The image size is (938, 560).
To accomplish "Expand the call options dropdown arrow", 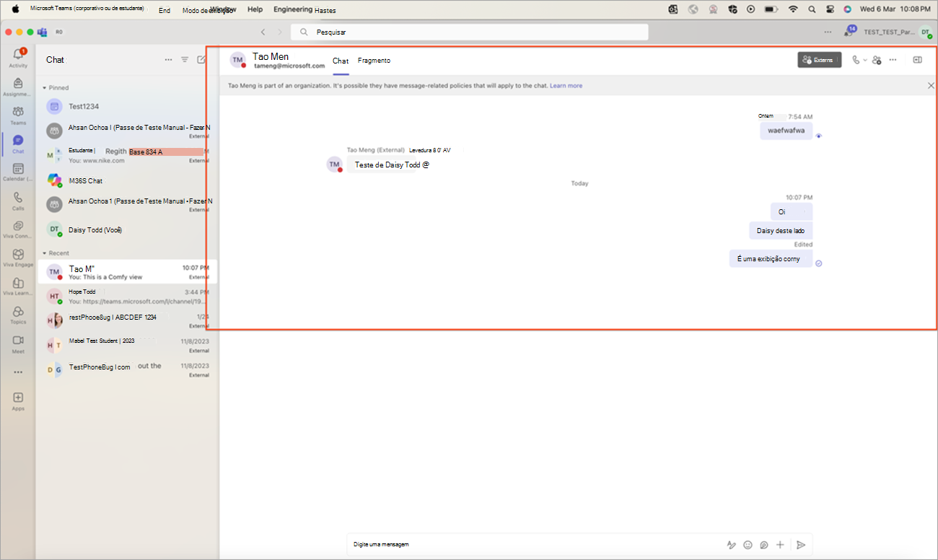I will coord(865,60).
